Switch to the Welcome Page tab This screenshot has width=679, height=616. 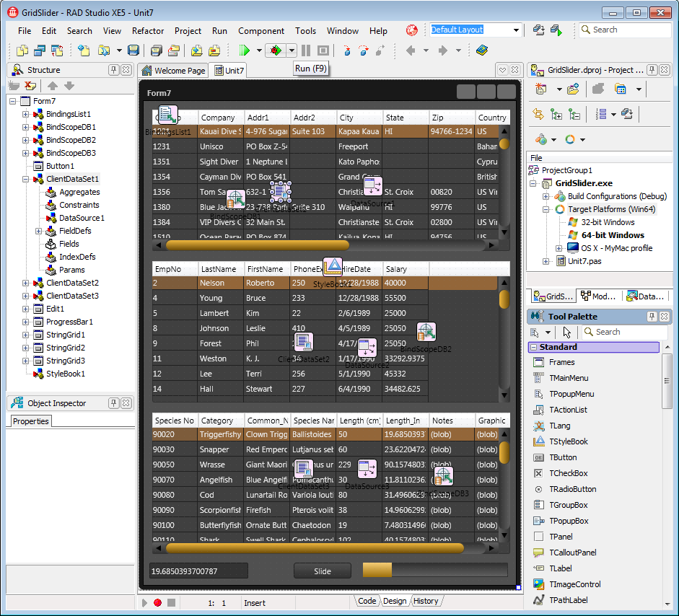tap(174, 70)
